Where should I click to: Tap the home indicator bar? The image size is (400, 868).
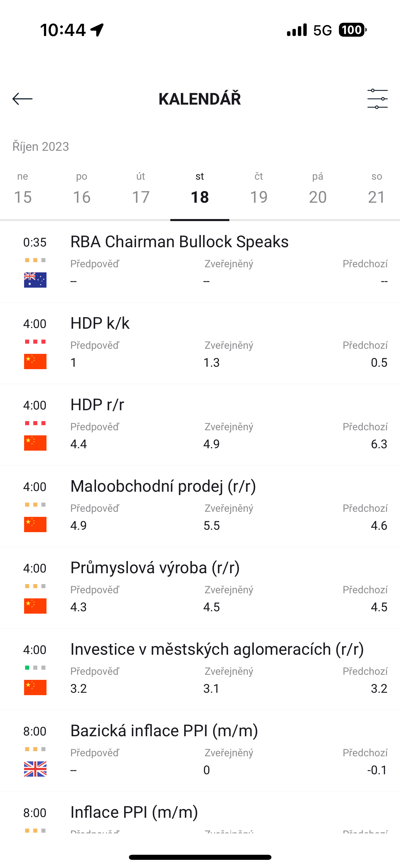(x=200, y=857)
